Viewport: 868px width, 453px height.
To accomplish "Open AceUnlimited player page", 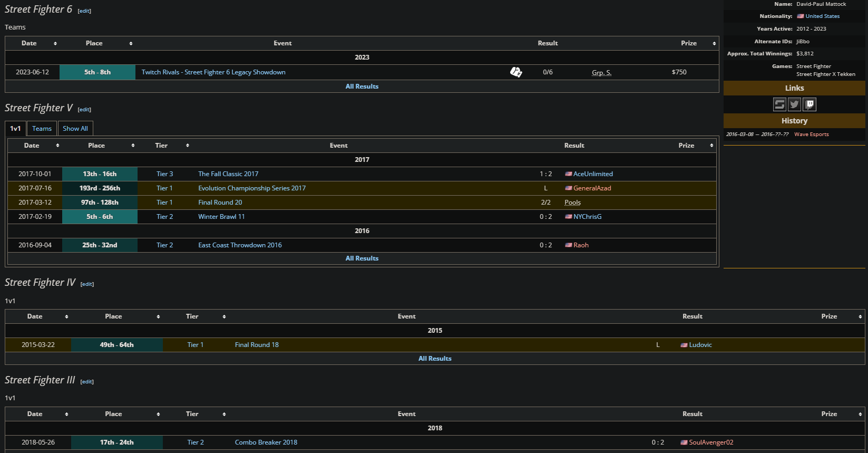I will pos(593,174).
